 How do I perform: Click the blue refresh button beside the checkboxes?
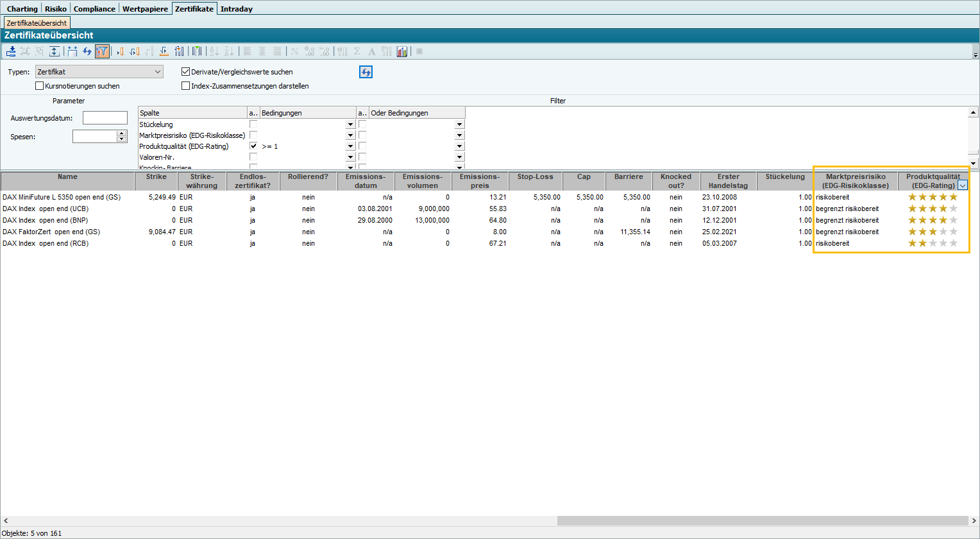coord(366,72)
